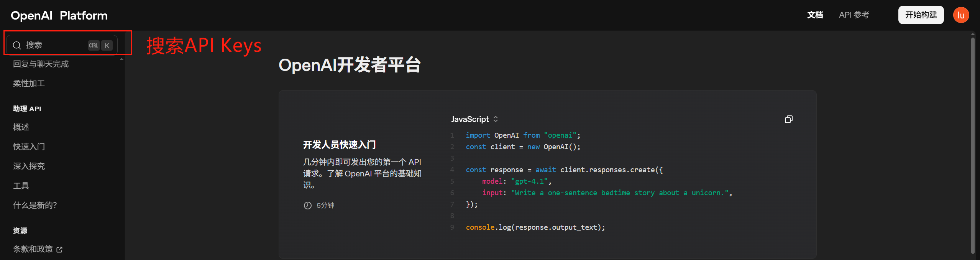The height and width of the screenshot is (260, 980).
Task: Open 概述 under 助理 API
Action: 21,127
